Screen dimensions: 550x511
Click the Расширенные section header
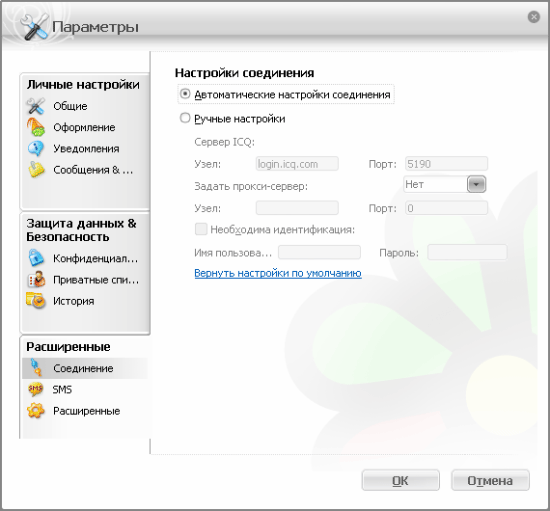[x=68, y=347]
